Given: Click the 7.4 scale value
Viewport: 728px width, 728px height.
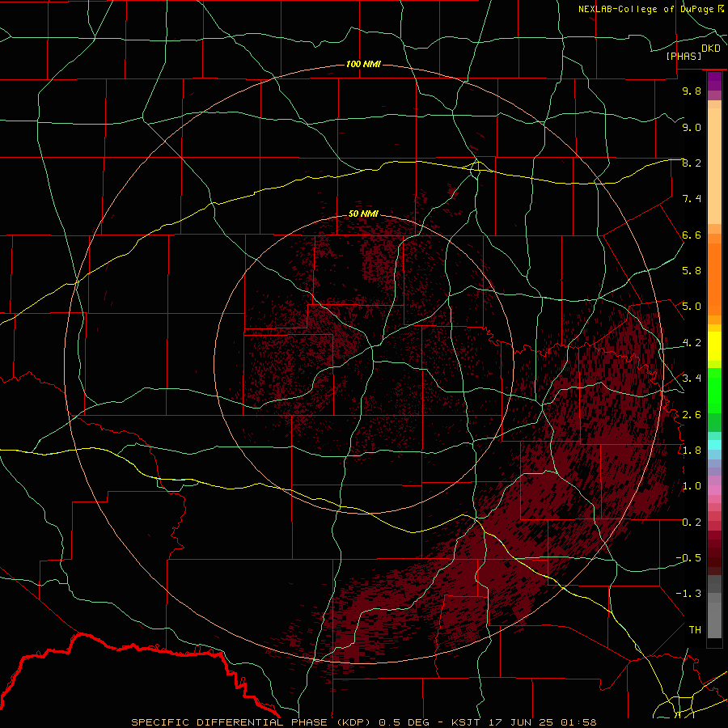Looking at the screenshot, I should coord(692,199).
